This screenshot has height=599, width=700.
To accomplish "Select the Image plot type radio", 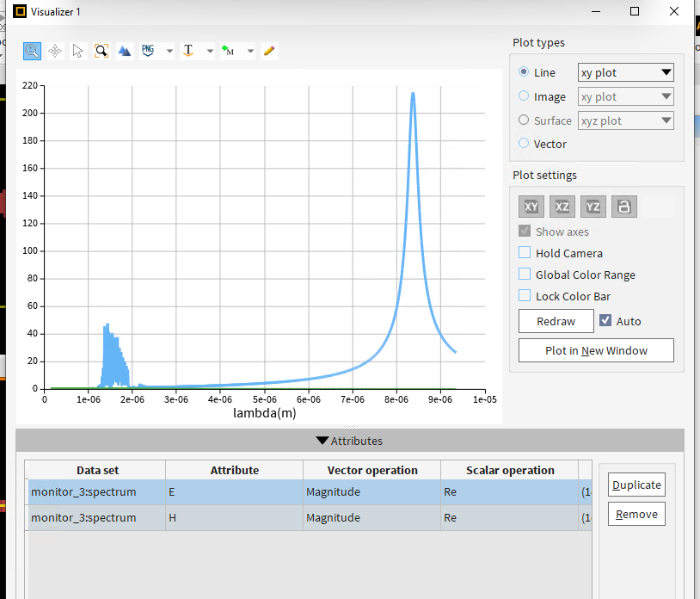I will pyautogui.click(x=524, y=97).
